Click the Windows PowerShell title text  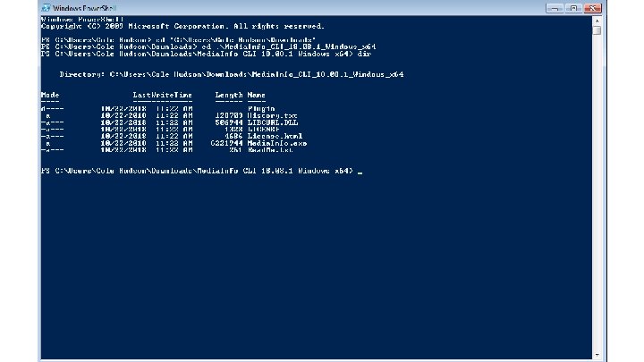coord(85,8)
